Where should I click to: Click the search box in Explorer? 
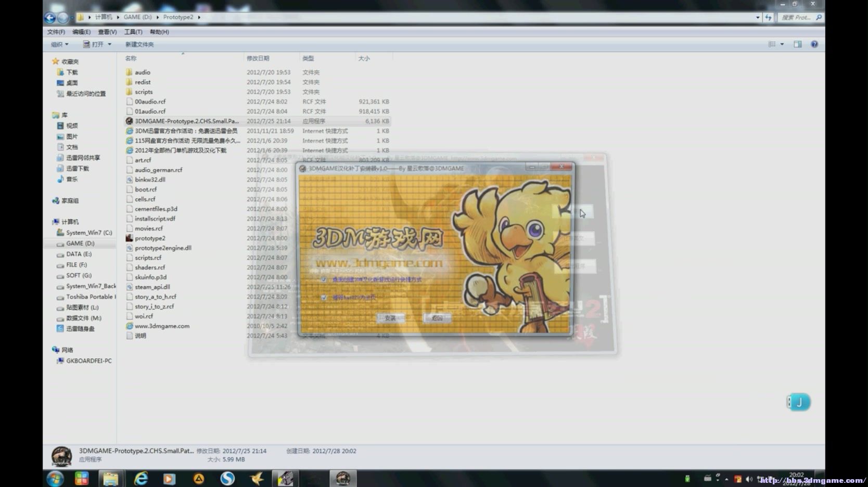800,18
